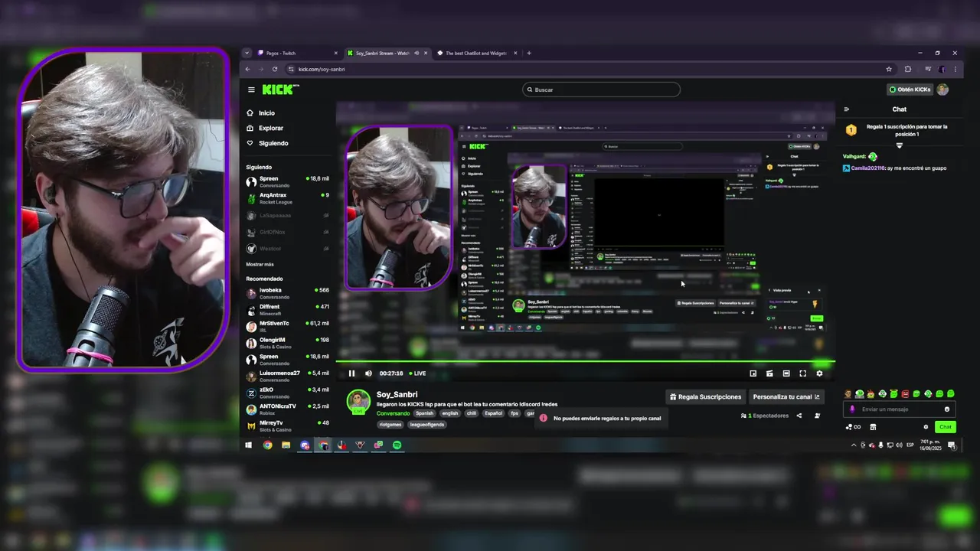Reload the browser page
Image resolution: width=980 pixels, height=551 pixels.
[275, 69]
